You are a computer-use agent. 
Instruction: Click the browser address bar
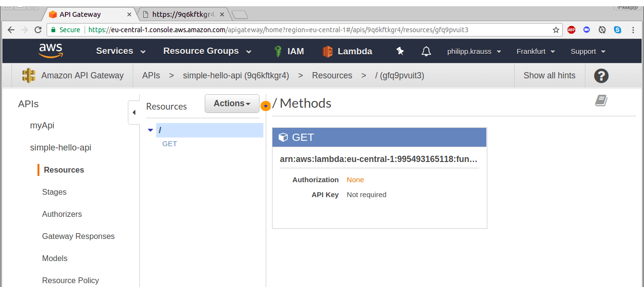(x=308, y=30)
